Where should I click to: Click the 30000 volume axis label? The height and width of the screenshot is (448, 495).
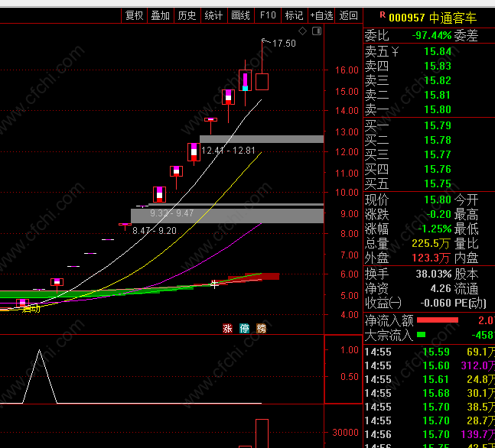pos(345,432)
